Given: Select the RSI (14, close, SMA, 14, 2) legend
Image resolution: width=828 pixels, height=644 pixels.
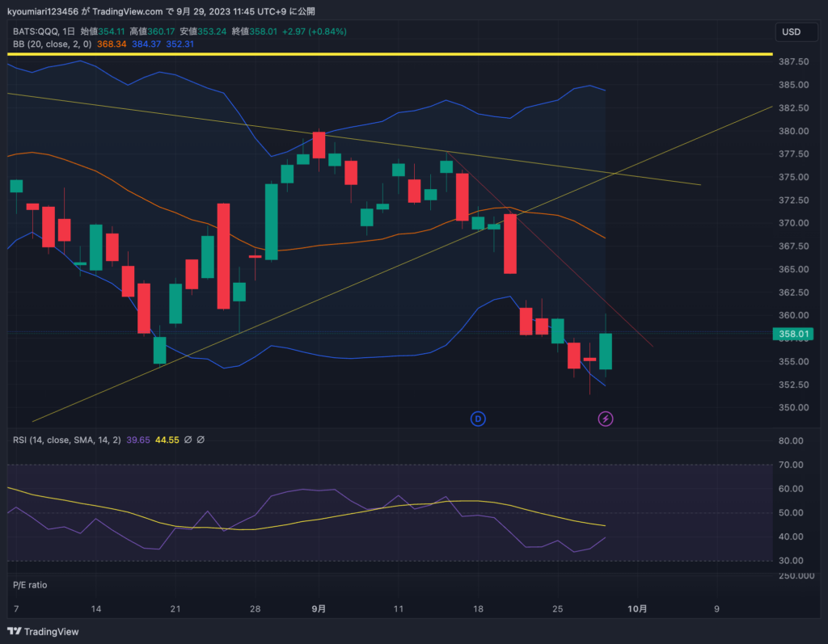Looking at the screenshot, I should [66, 440].
